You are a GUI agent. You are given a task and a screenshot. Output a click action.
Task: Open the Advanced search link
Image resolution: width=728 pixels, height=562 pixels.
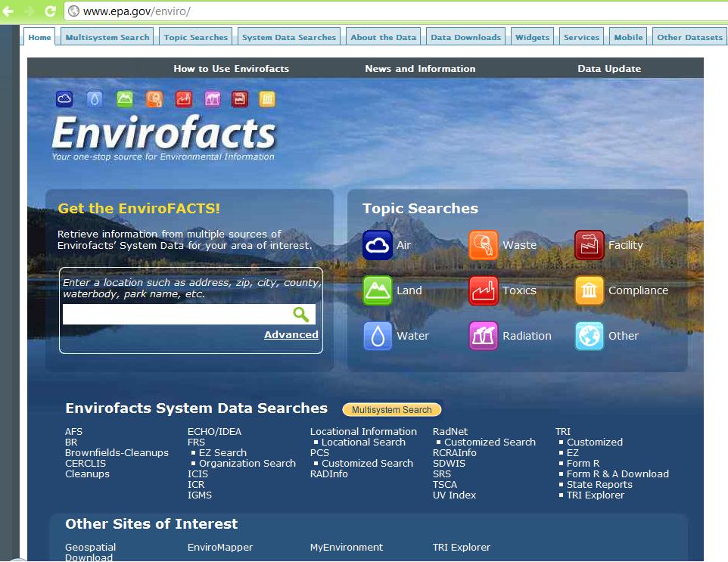[x=291, y=334]
